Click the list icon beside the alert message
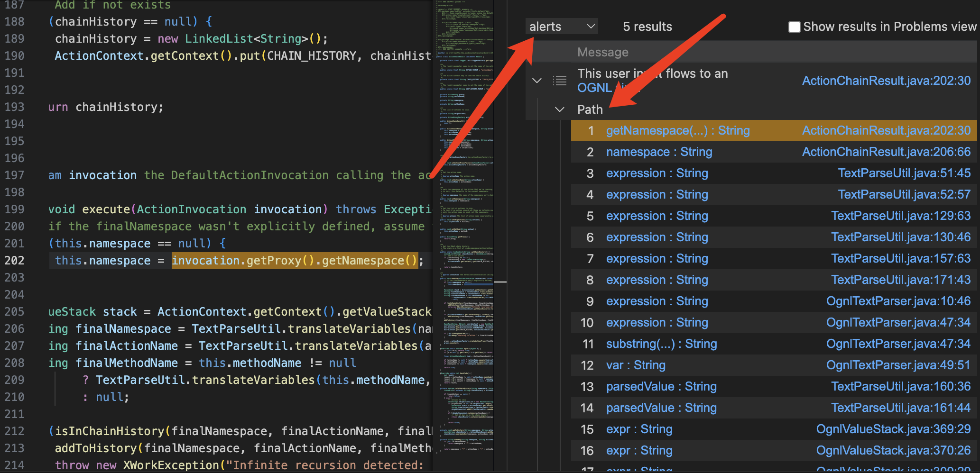Image resolution: width=980 pixels, height=473 pixels. 560,81
